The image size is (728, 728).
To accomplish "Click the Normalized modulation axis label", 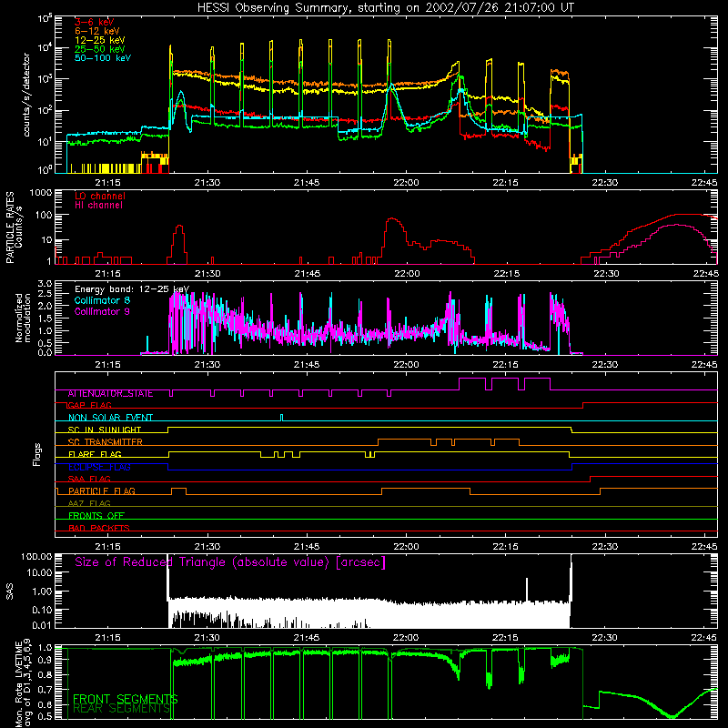I will [22, 318].
